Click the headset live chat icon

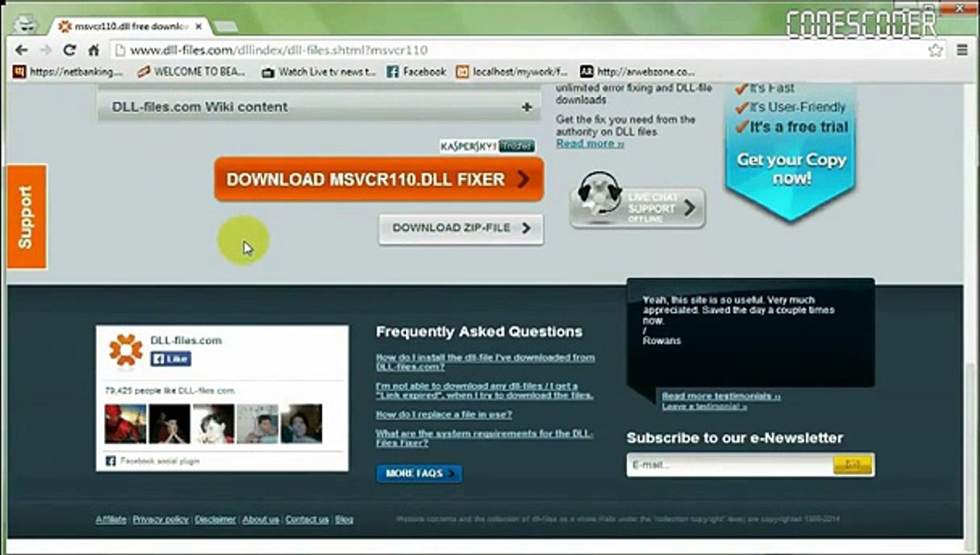click(x=599, y=194)
